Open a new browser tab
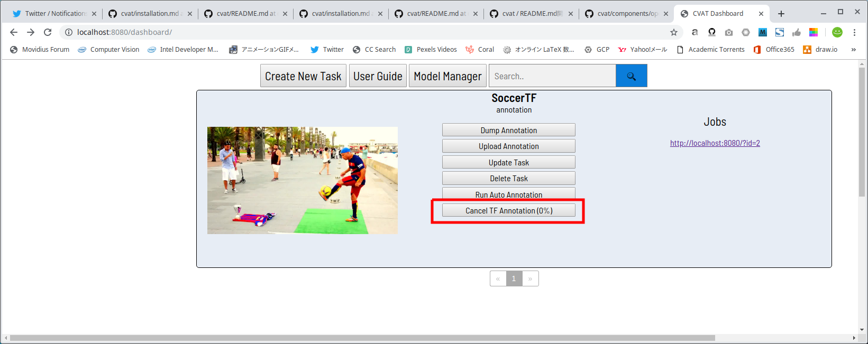868x344 pixels. 781,14
